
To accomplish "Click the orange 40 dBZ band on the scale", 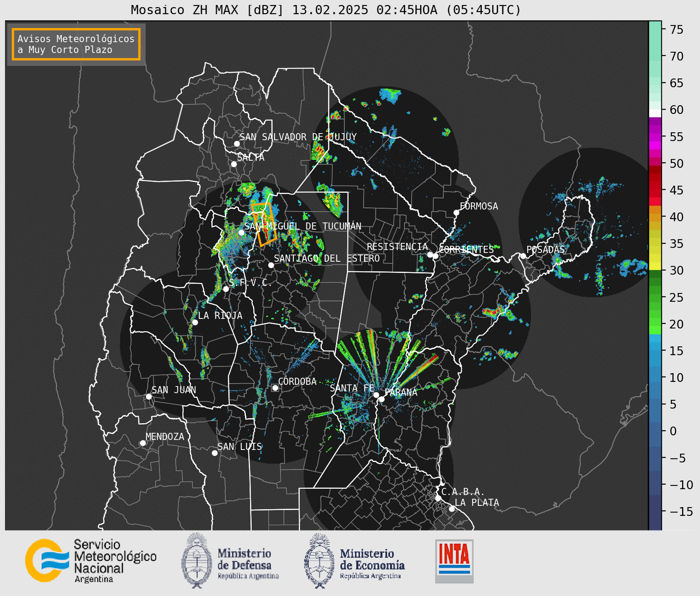I will 655,217.
